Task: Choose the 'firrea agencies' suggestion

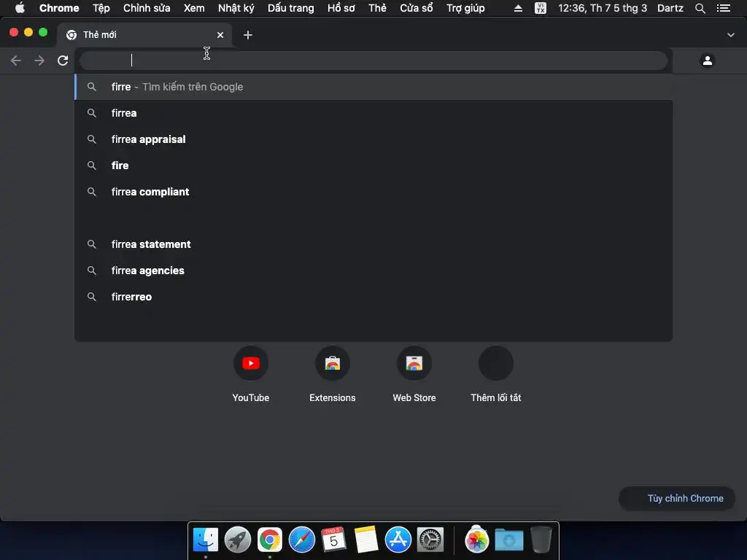Action: 373,270
